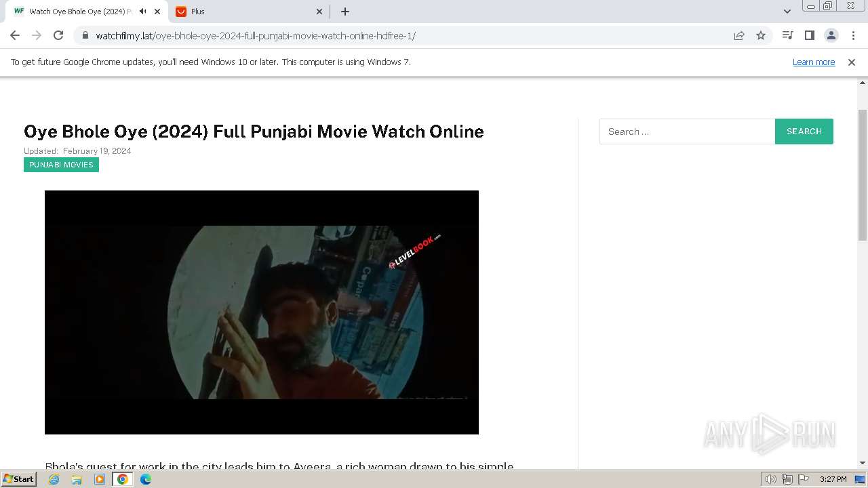Screen dimensions: 868x488
Task: Open the Chrome profile avatar menu
Action: point(831,35)
